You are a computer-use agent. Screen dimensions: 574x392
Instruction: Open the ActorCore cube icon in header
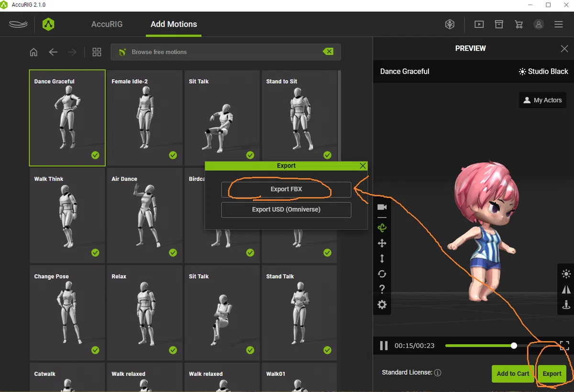click(450, 24)
